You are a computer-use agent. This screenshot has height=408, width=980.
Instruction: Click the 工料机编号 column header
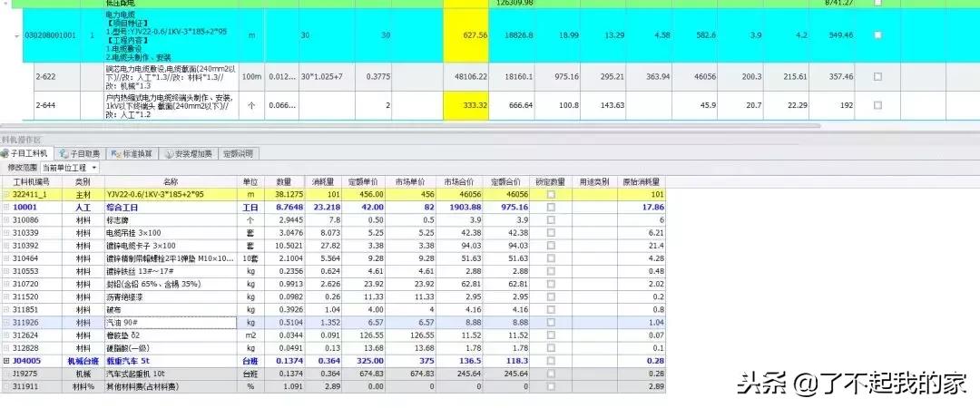pos(31,182)
